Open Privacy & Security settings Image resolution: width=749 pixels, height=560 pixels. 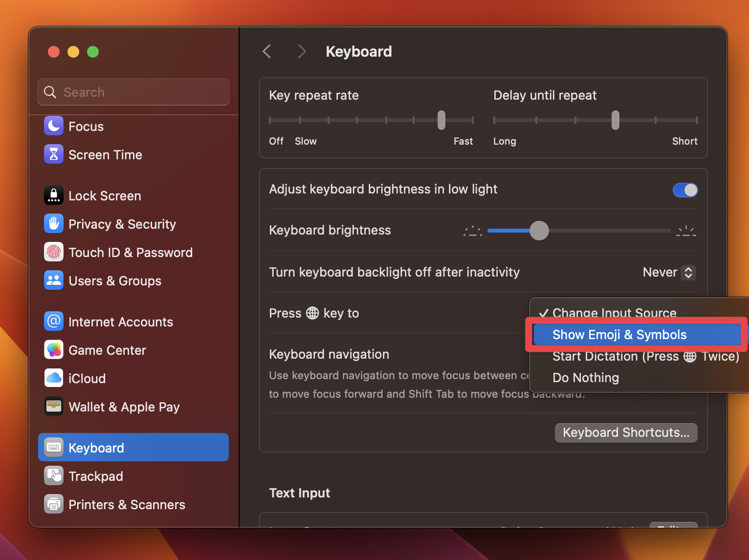(122, 224)
